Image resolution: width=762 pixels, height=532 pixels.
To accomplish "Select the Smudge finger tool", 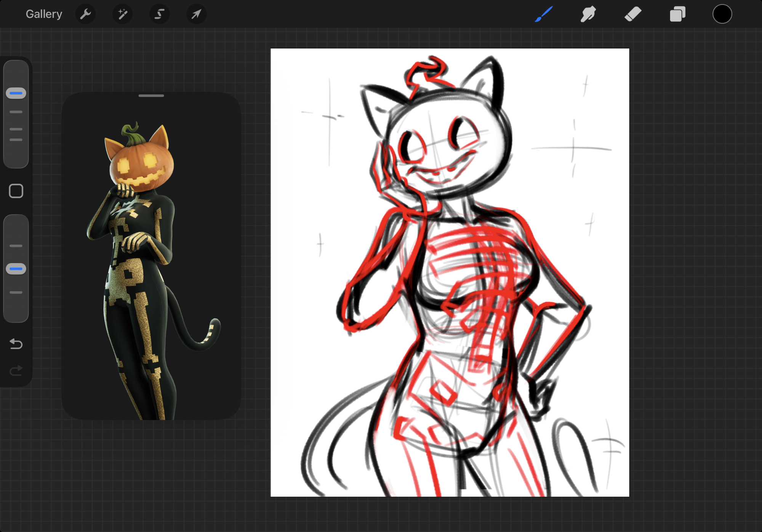I will (588, 14).
